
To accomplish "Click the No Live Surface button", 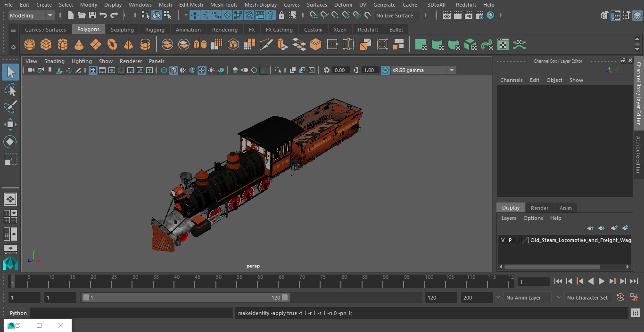I will [395, 16].
